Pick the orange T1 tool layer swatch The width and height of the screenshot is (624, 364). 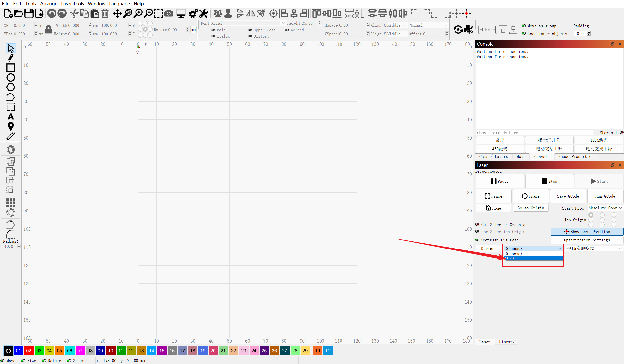pyautogui.click(x=317, y=351)
